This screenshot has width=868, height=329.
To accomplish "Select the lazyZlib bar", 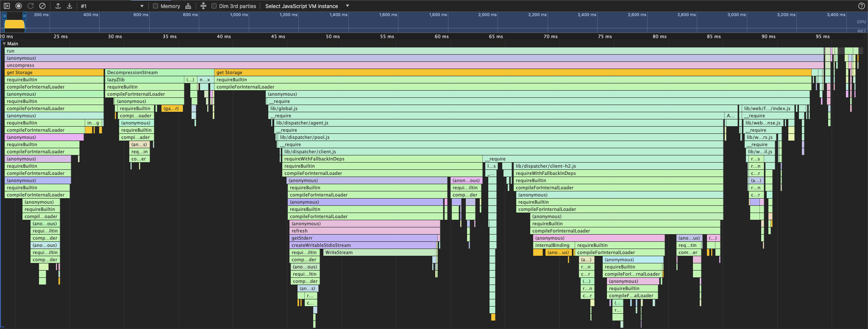I will pos(145,80).
